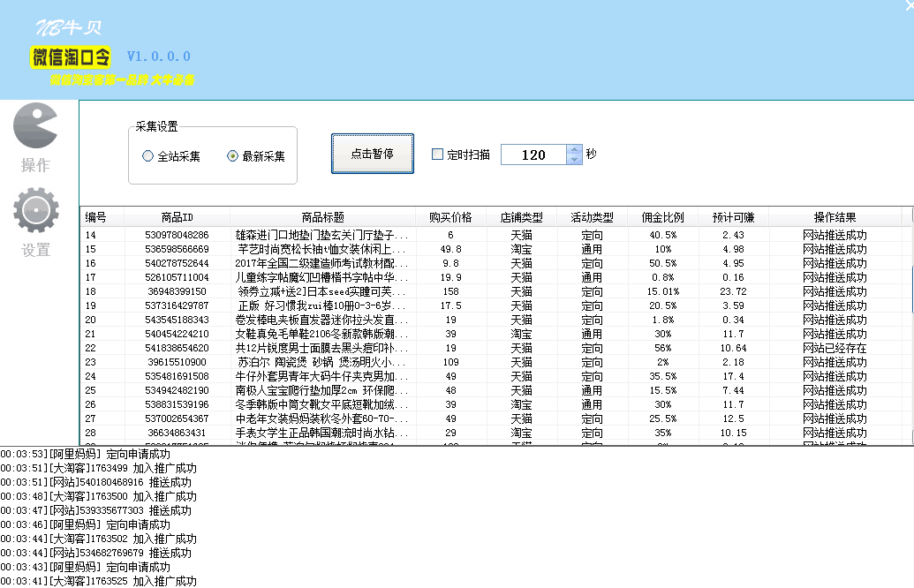Viewport: 914px width, 588px height.
Task: Click log entry [网站]534682769679 推送成功
Action: pyautogui.click(x=96, y=553)
